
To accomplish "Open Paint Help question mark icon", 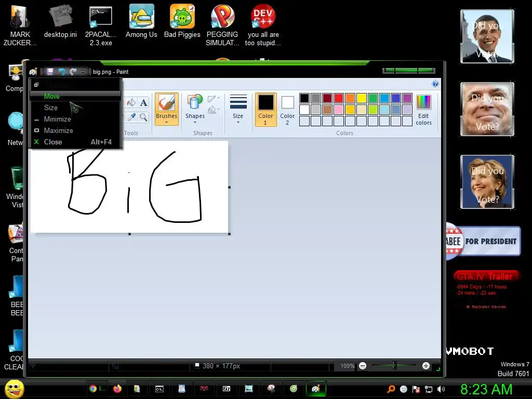I will click(x=435, y=84).
